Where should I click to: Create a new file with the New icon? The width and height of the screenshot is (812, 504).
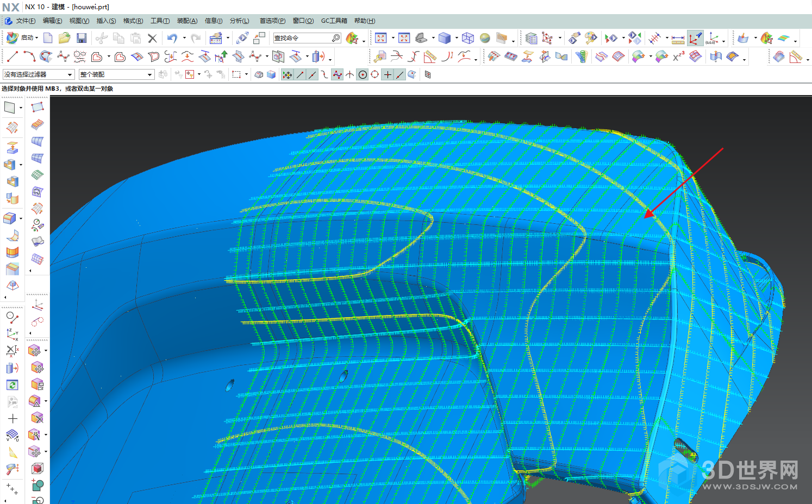(x=48, y=38)
